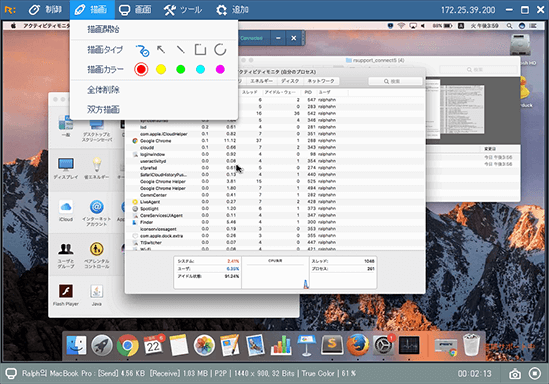The height and width of the screenshot is (384, 549).
Task: Pick the magenta drawing color
Action: click(x=220, y=69)
